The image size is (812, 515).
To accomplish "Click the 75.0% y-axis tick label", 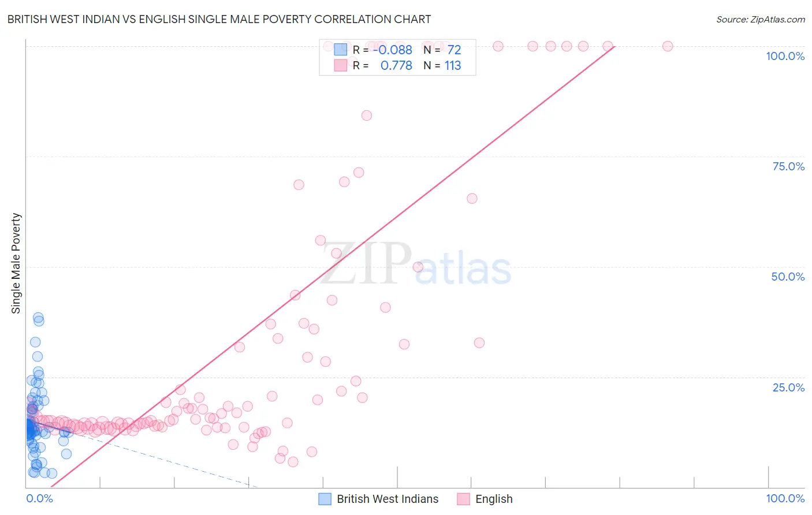I will 788,166.
